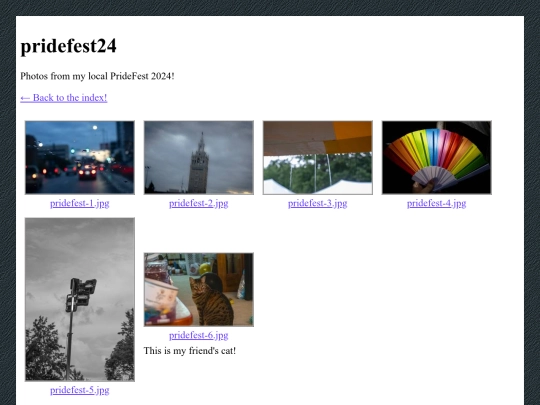This screenshot has width=540, height=405.
Task: Open the pridefest-4.jpg link
Action: point(437,203)
